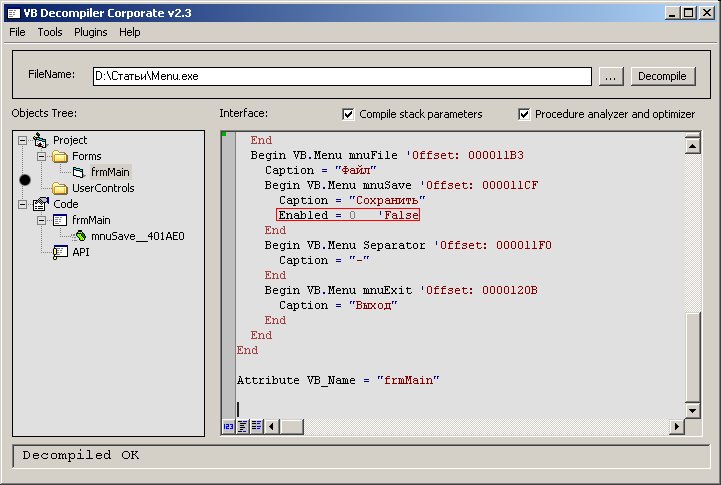Open the Plugins menu
This screenshot has height=485, width=721.
click(x=90, y=32)
